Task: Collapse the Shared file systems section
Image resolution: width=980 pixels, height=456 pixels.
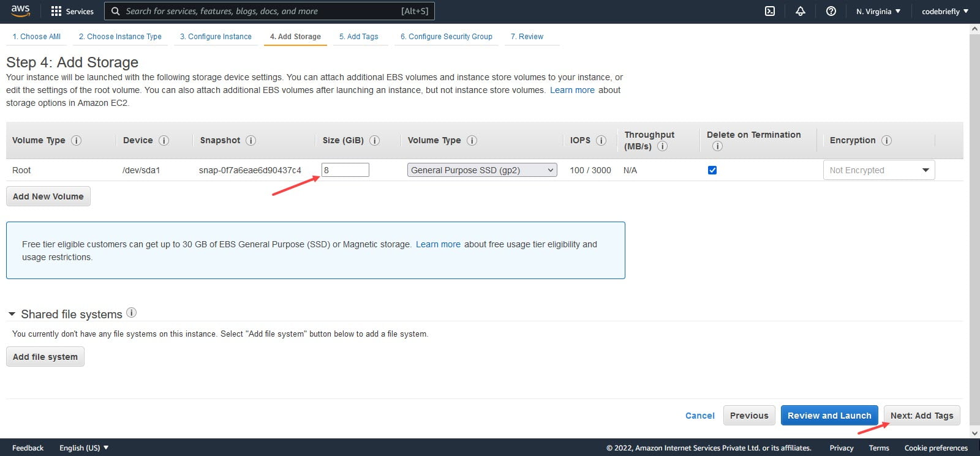Action: [12, 314]
